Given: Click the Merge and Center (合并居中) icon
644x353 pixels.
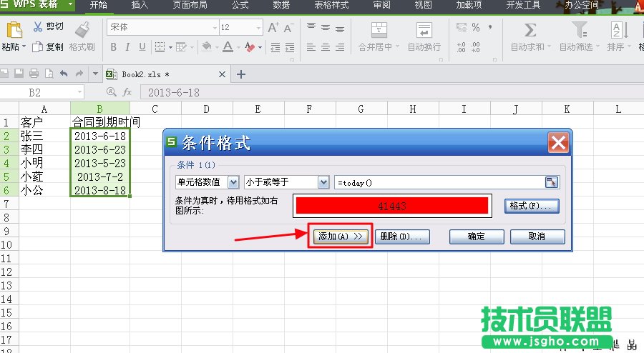Looking at the screenshot, I should [x=379, y=30].
